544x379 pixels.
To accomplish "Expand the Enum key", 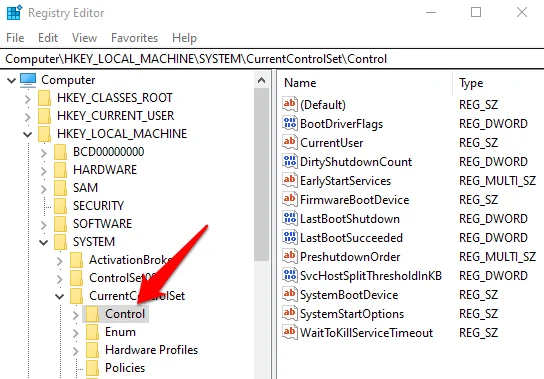I will pos(76,332).
